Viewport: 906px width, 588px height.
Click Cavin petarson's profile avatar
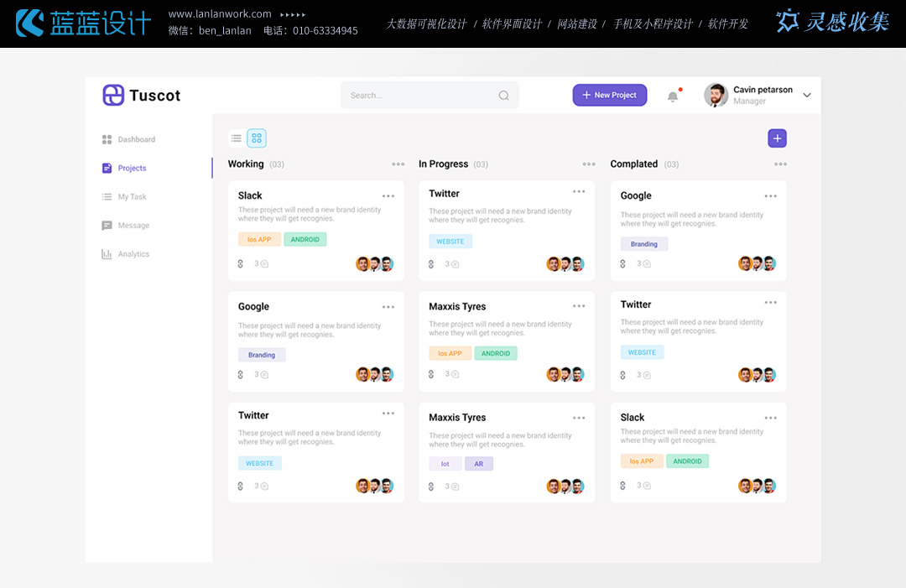click(716, 96)
